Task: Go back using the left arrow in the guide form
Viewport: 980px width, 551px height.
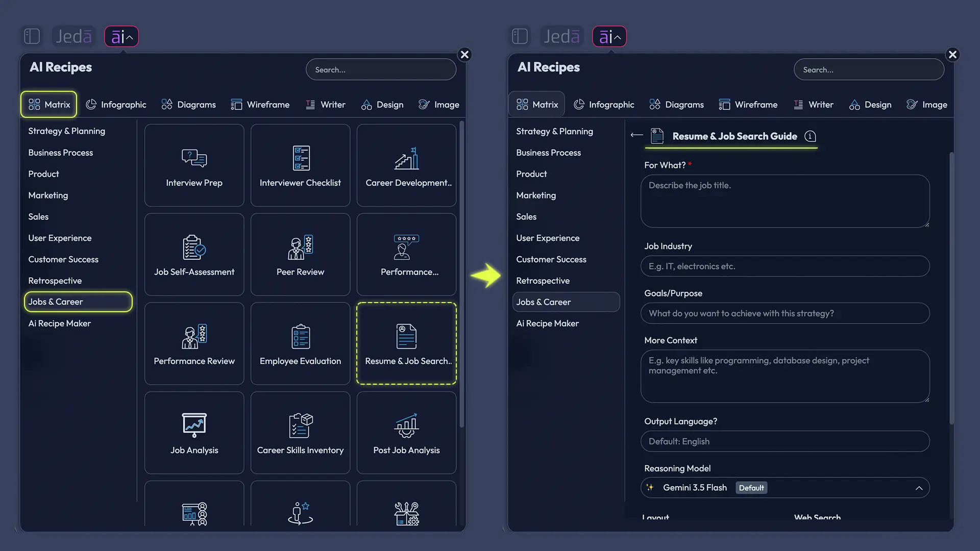Action: [636, 135]
